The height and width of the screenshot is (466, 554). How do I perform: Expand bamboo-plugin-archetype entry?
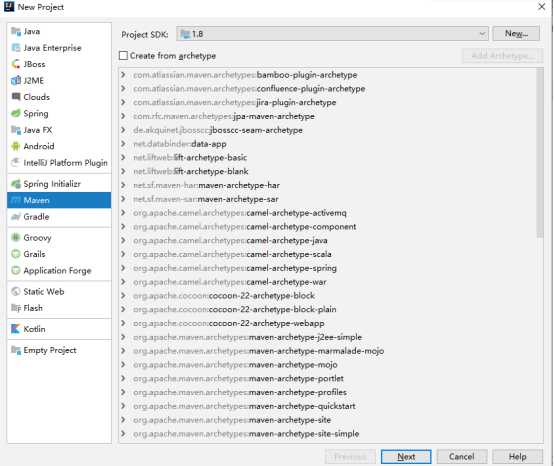[x=123, y=75]
